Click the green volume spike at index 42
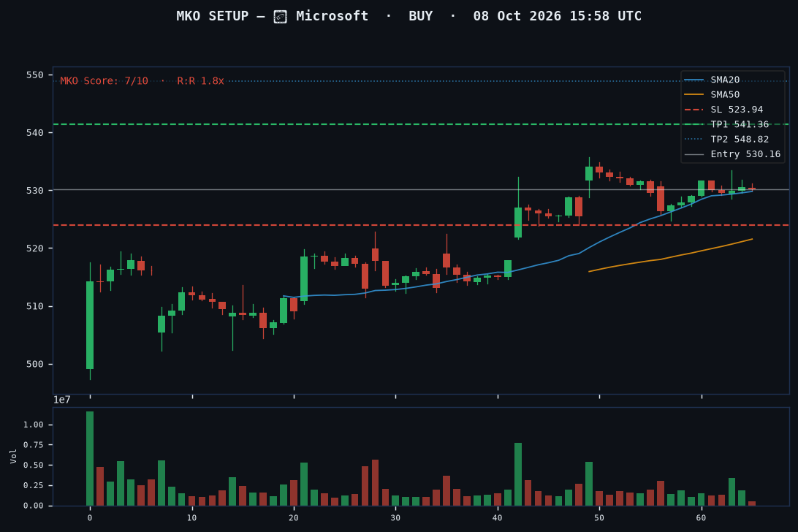 click(x=518, y=474)
